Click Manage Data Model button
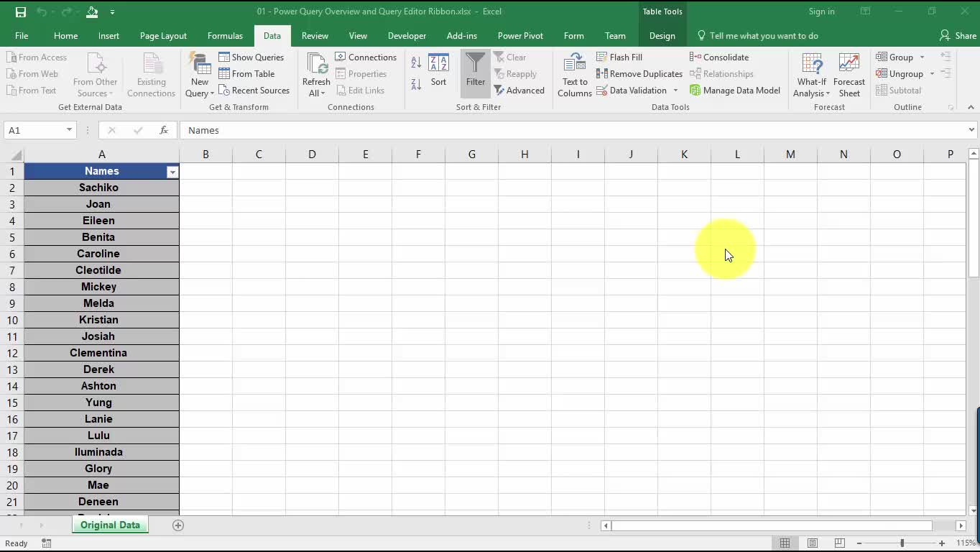 734,91
